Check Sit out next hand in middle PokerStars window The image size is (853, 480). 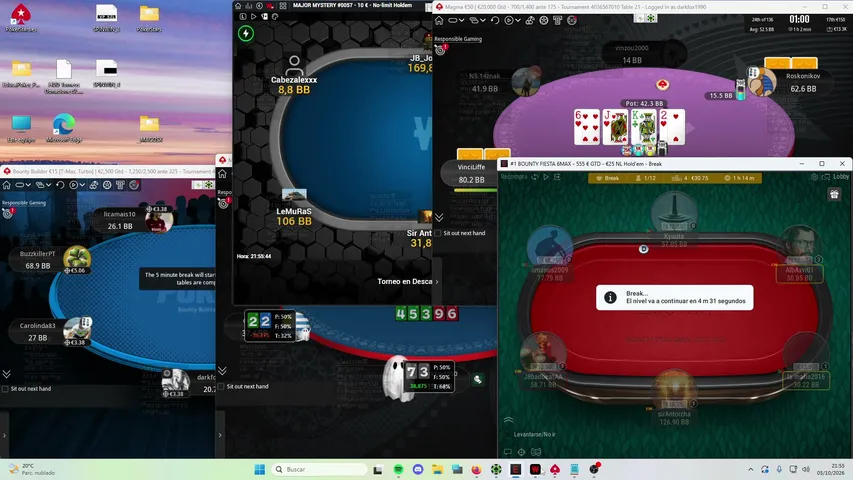pos(221,386)
